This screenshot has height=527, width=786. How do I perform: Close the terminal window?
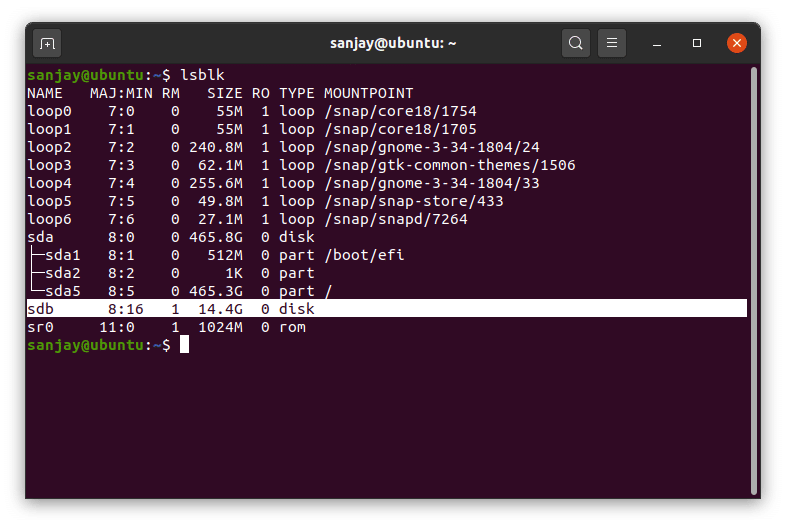click(737, 43)
